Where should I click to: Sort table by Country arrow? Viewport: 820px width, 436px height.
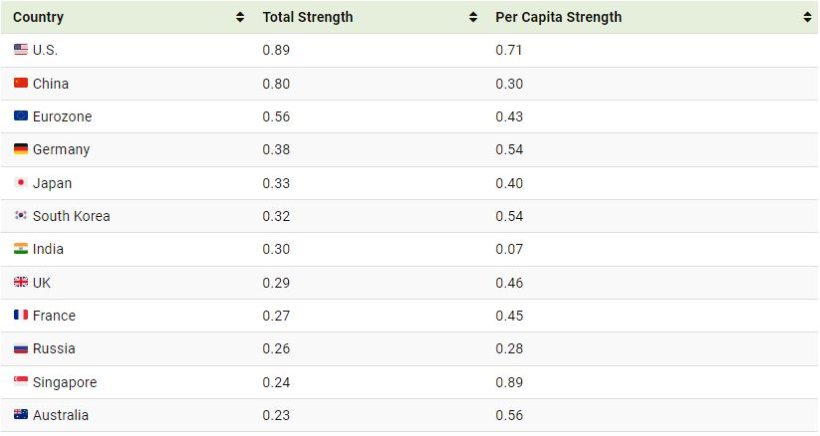click(240, 17)
